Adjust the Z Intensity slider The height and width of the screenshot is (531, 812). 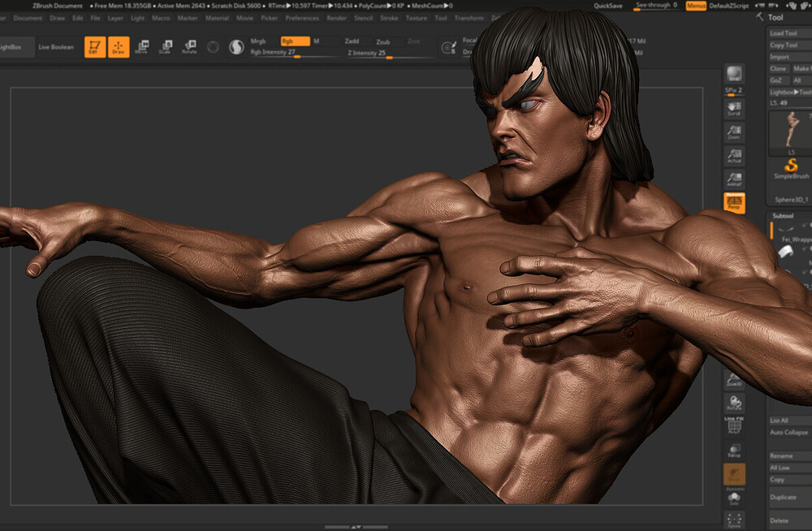(390, 54)
